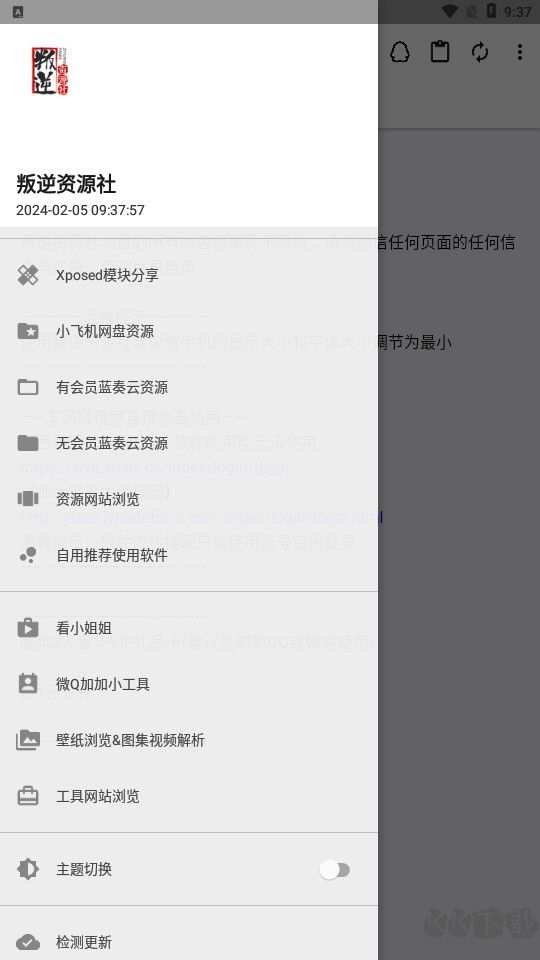Viewport: 540px width, 960px height.
Task: Toggle the 主题切换 switch
Action: coord(334,869)
